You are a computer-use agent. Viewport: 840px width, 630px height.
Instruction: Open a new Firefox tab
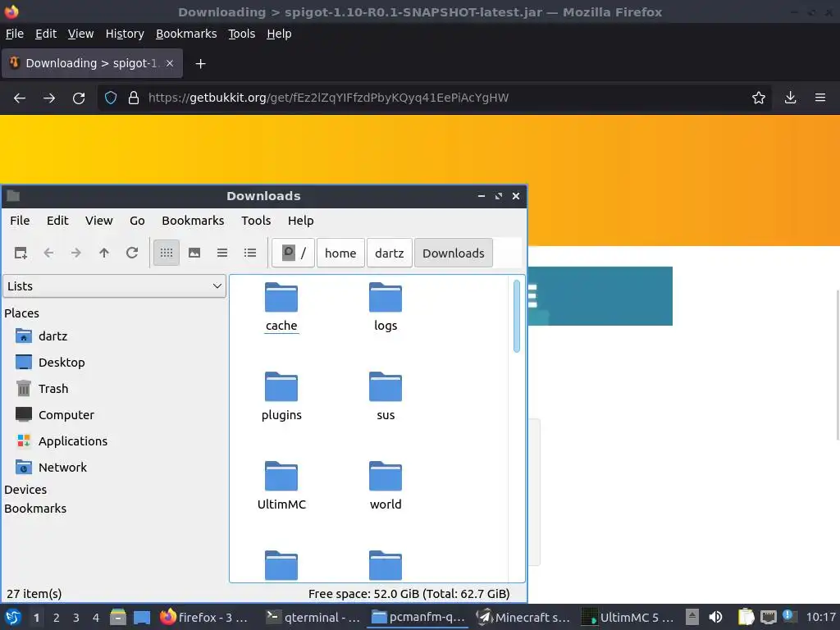point(200,64)
